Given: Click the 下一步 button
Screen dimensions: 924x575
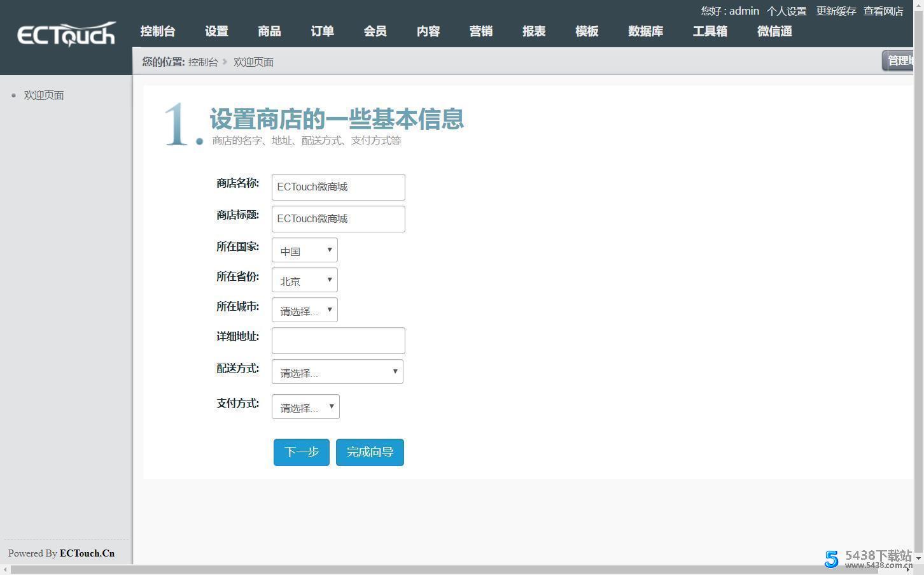Looking at the screenshot, I should (x=302, y=452).
